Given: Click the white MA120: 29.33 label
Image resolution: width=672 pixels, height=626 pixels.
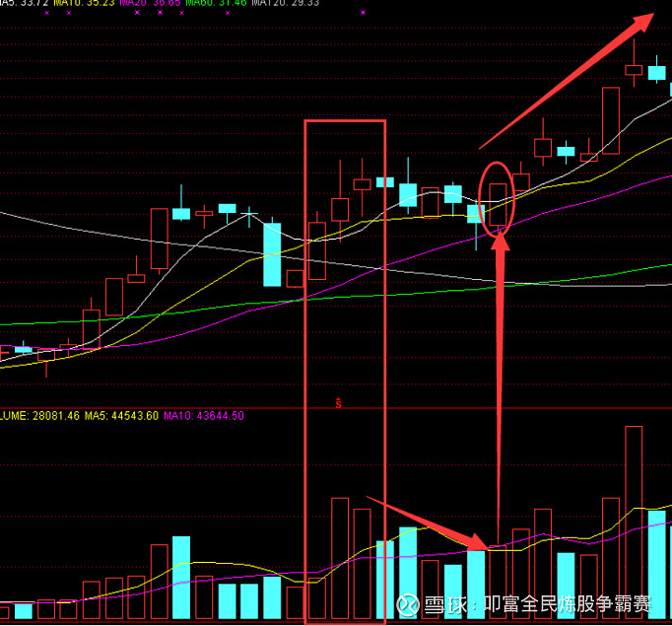Looking at the screenshot, I should point(286,3).
